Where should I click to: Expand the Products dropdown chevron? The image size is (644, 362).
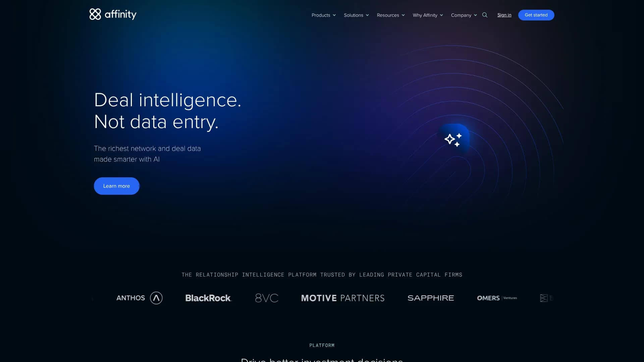334,15
